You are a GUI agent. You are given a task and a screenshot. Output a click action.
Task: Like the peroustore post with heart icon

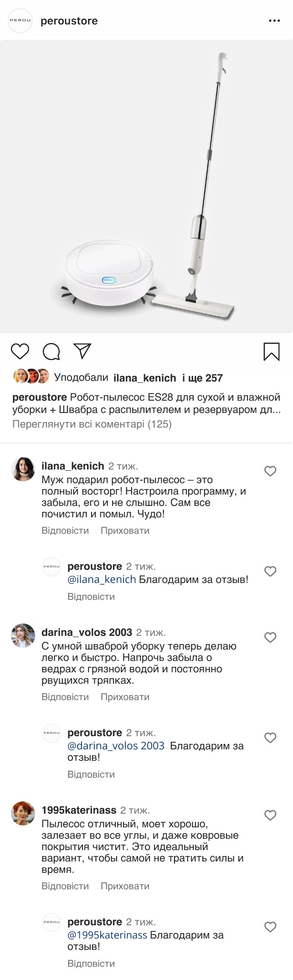coord(20,351)
